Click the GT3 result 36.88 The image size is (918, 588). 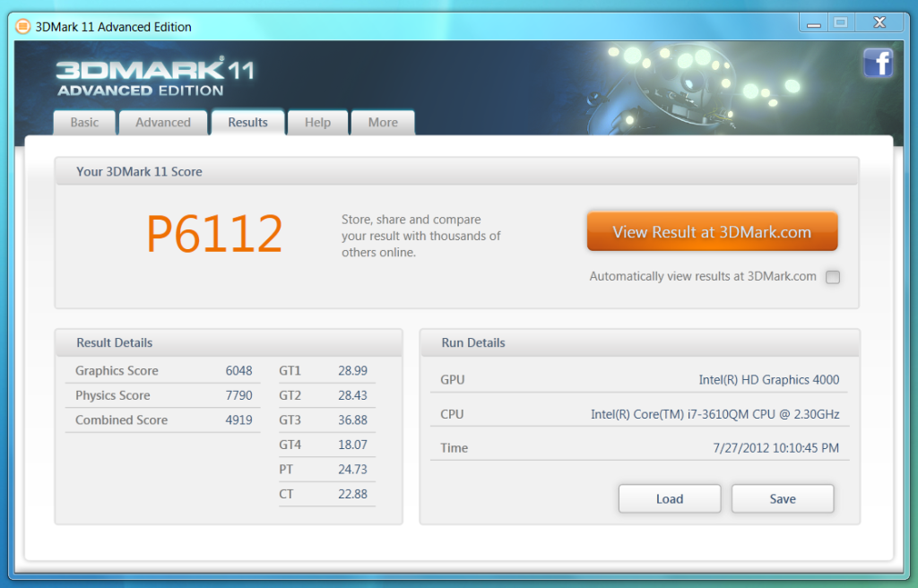click(352, 419)
